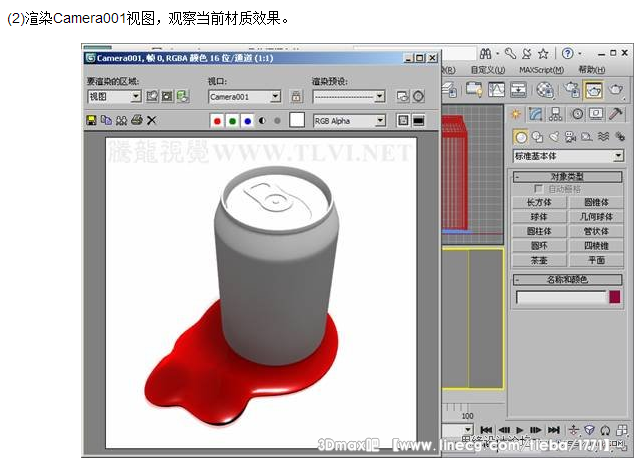Click the render setup icon beside region dropdown
The width and height of the screenshot is (639, 462).
[183, 97]
